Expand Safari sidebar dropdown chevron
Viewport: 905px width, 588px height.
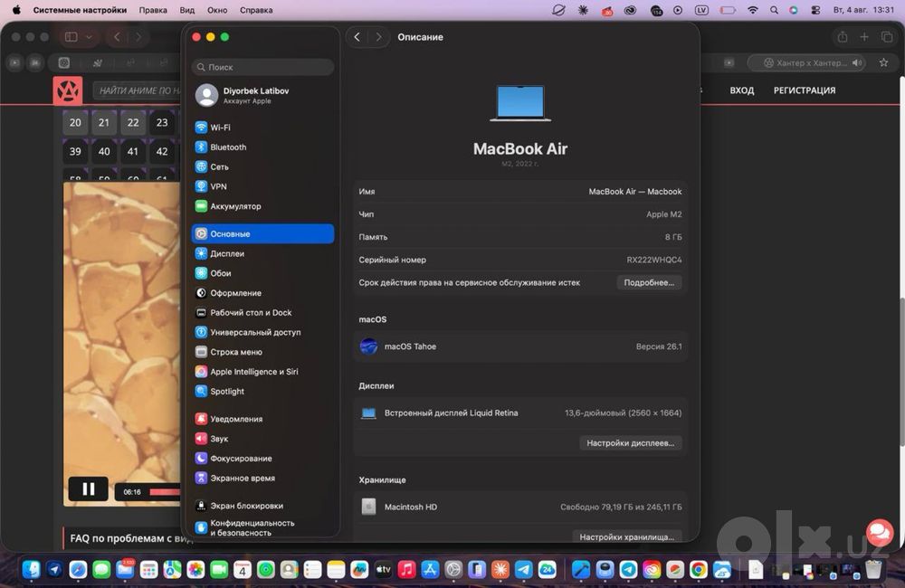pos(89,37)
